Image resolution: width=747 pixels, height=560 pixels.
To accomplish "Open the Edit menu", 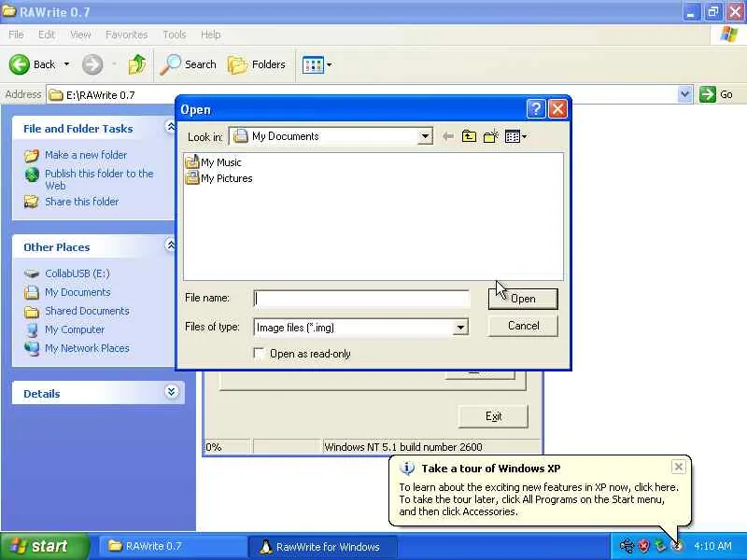I will coord(46,35).
